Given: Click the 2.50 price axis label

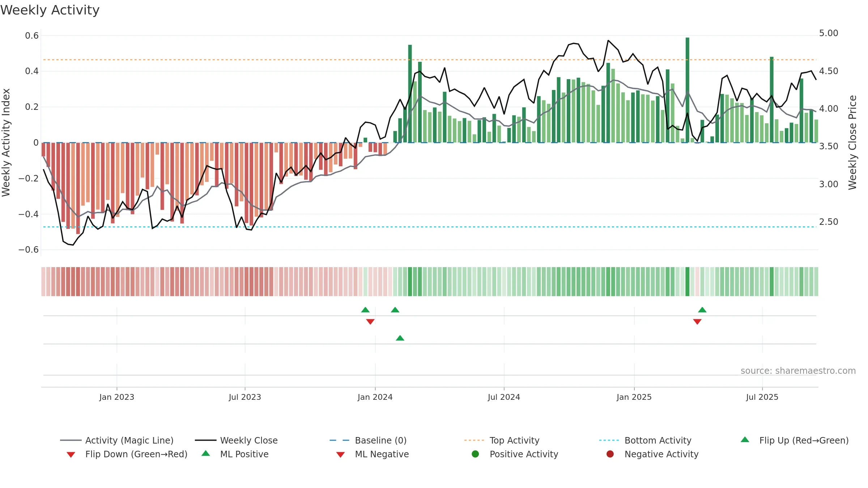Looking at the screenshot, I should pos(829,222).
